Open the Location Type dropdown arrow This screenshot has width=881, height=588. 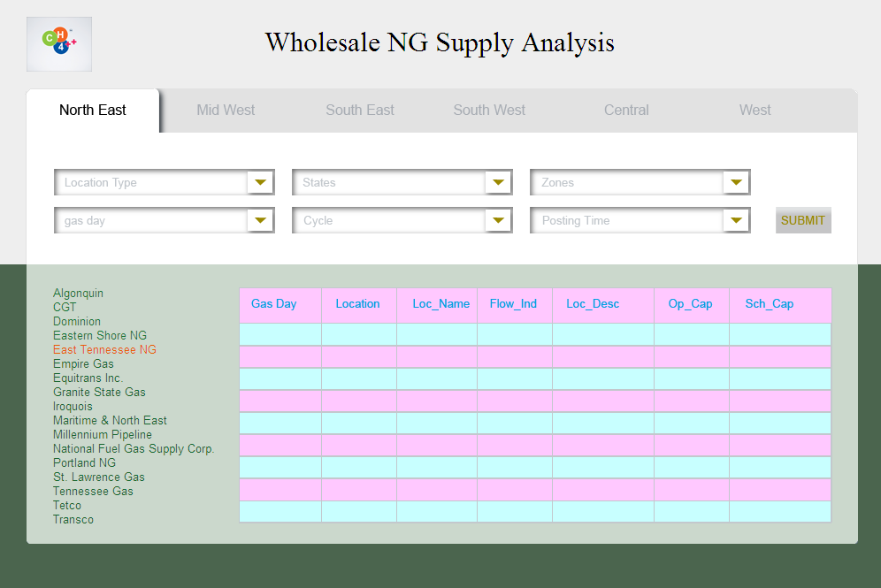[x=260, y=182]
